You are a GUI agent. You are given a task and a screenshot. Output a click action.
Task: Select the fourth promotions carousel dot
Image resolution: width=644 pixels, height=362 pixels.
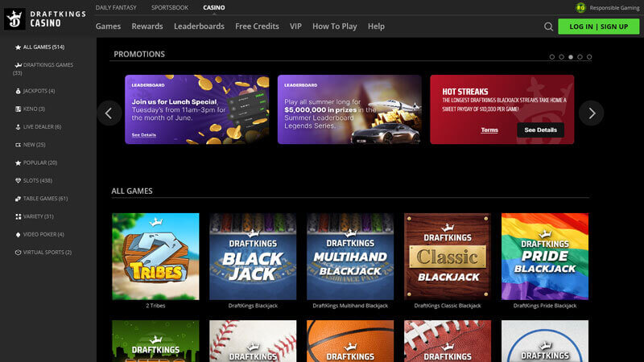click(580, 57)
